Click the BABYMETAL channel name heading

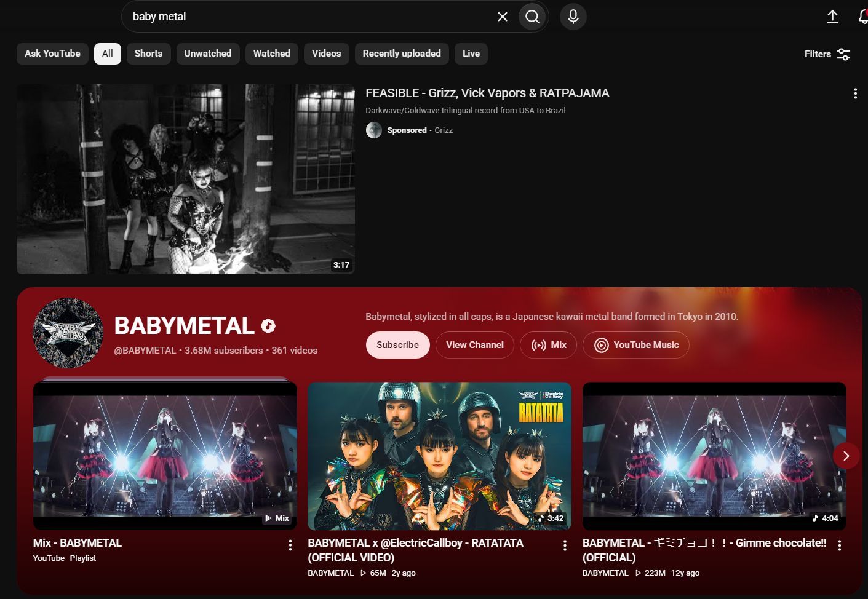click(185, 326)
